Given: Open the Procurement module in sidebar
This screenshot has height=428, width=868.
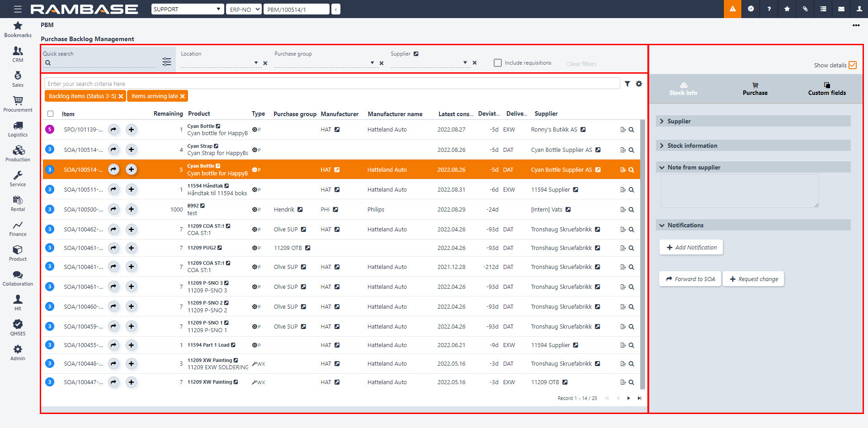Looking at the screenshot, I should click(x=18, y=103).
